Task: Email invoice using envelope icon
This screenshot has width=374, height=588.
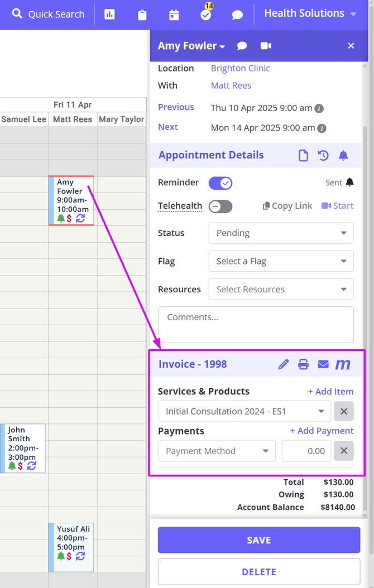Action: pos(323,364)
